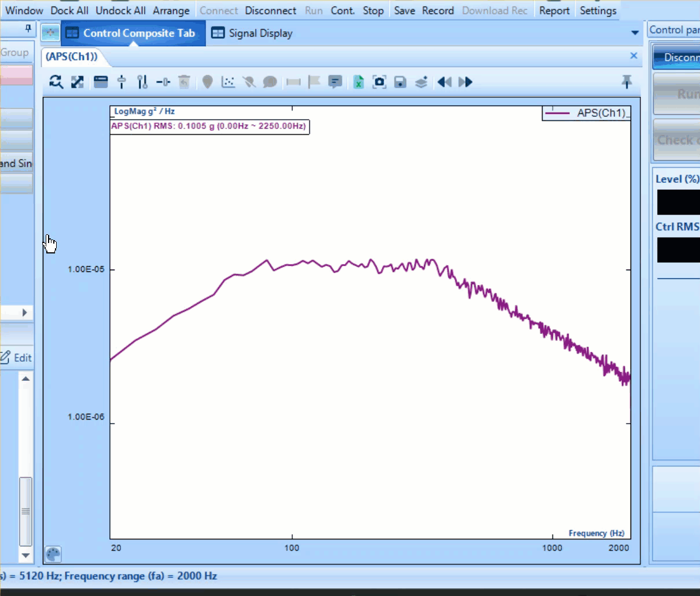Click the scroll down arrow in left panel
The image size is (700, 596).
coord(25,555)
